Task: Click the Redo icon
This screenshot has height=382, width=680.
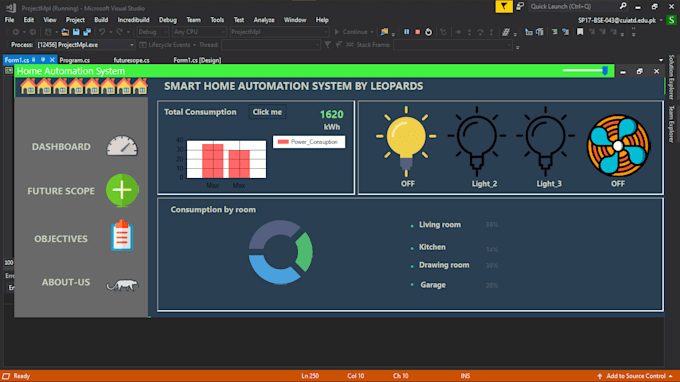Action: (120, 32)
